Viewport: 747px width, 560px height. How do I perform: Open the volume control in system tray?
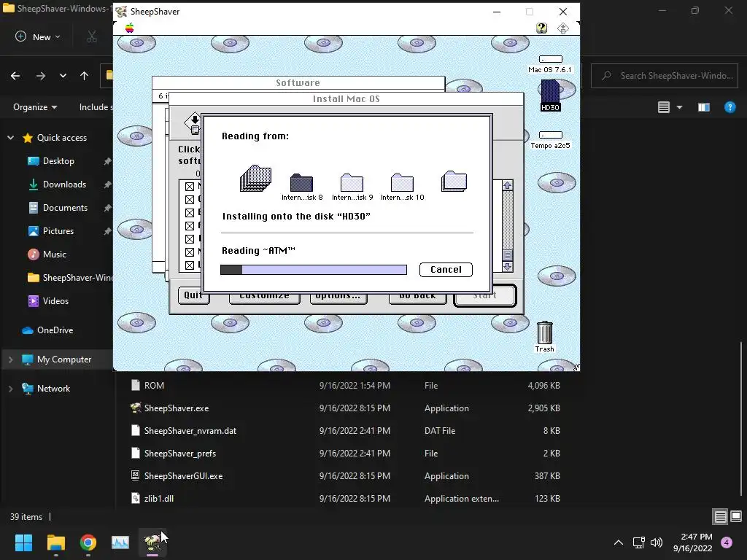click(657, 542)
